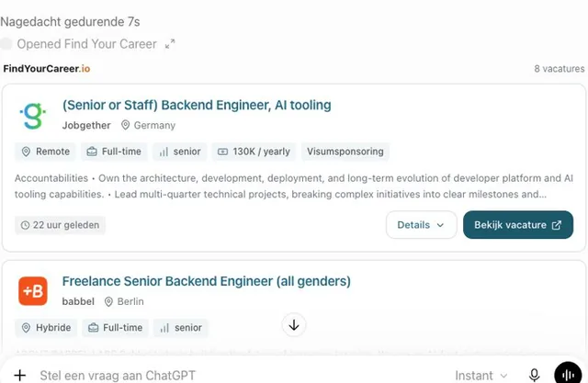Screen dimensions: 588x383
Task: Click the clock icon beside 22 uur geleden
Action: click(x=25, y=225)
